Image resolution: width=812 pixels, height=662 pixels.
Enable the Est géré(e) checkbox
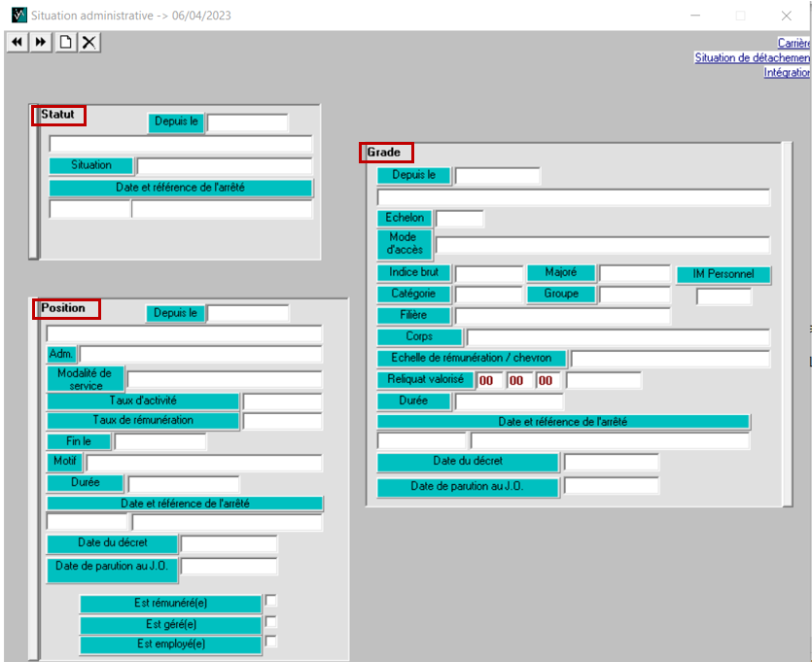pyautogui.click(x=271, y=622)
